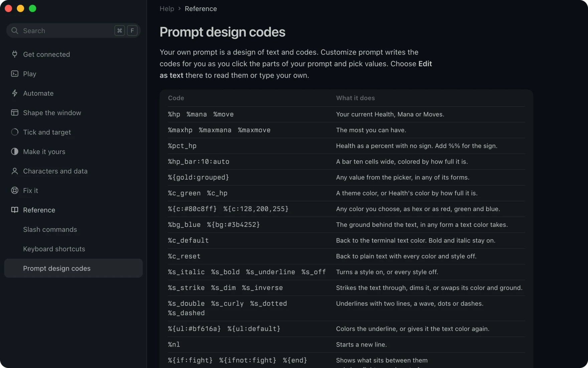Click the Prompt design codes heading
588x368 pixels.
tap(222, 32)
